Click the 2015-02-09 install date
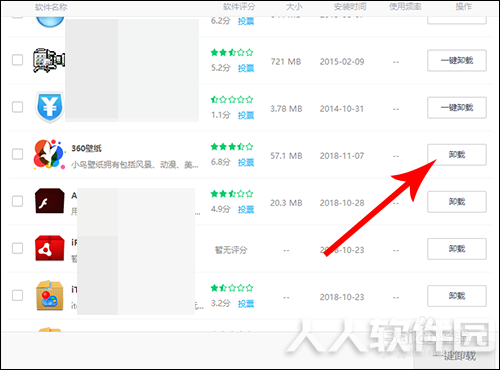This screenshot has height=370, width=500. click(342, 62)
